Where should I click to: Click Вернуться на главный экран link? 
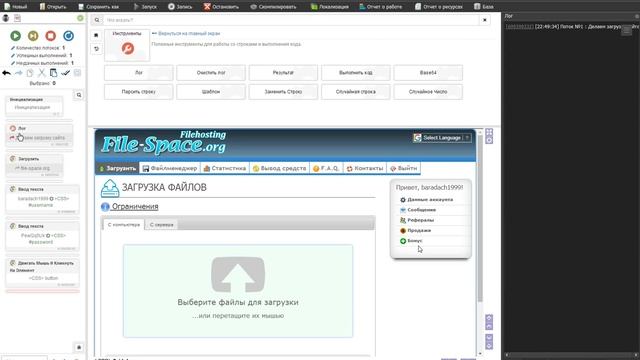click(189, 33)
